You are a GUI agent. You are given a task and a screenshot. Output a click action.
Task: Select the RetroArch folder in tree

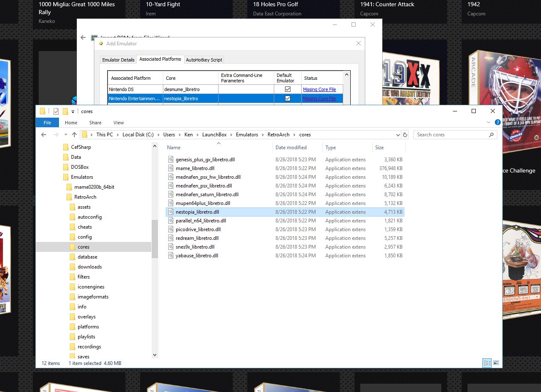85,197
